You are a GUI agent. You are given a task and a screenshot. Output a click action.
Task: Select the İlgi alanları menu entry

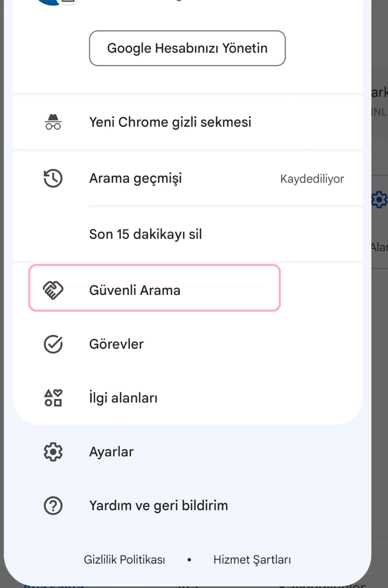pos(123,397)
